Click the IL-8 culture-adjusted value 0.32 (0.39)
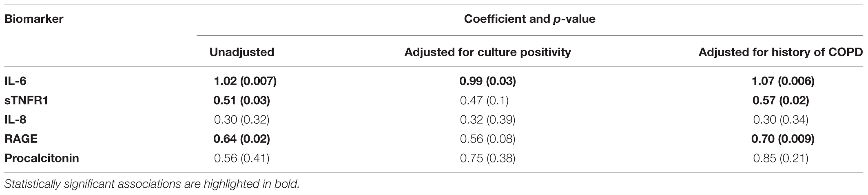868x195 pixels. pyautogui.click(x=487, y=120)
